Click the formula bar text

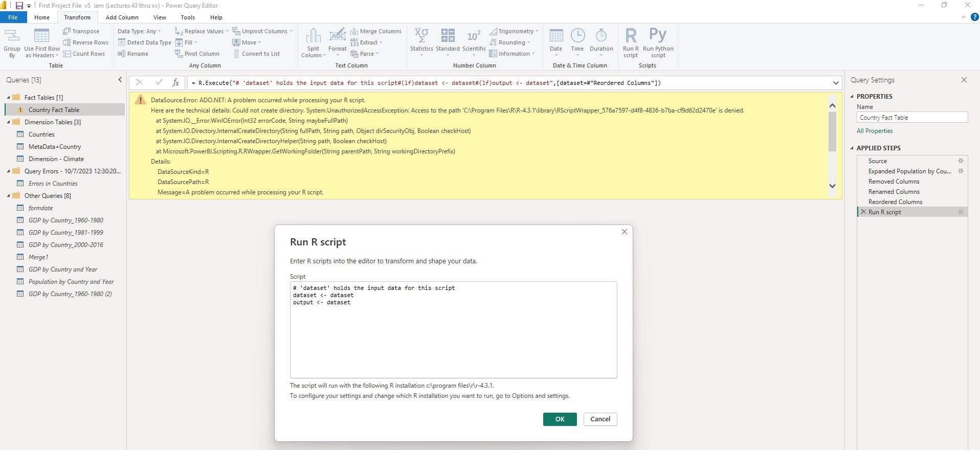[426, 83]
